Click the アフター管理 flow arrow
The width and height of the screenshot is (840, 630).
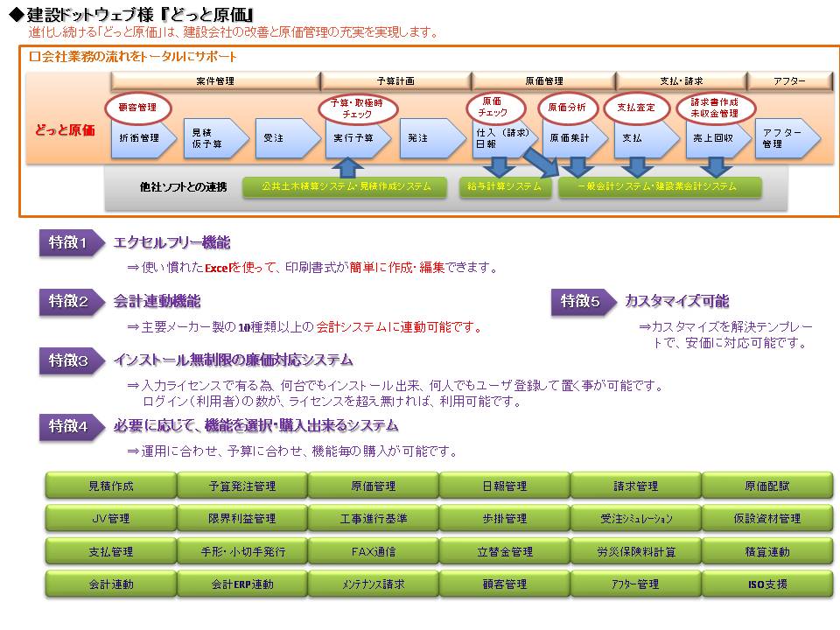click(x=787, y=138)
